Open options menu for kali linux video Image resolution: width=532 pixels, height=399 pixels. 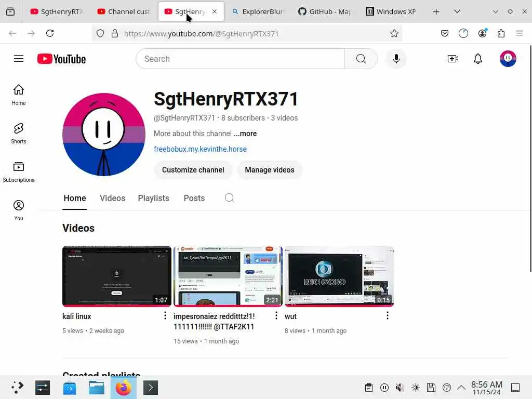(165, 315)
